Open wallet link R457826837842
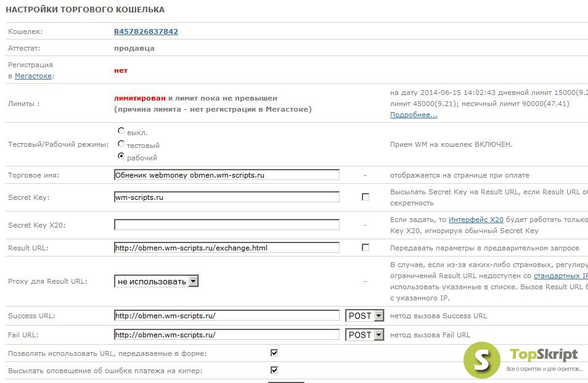 [146, 31]
